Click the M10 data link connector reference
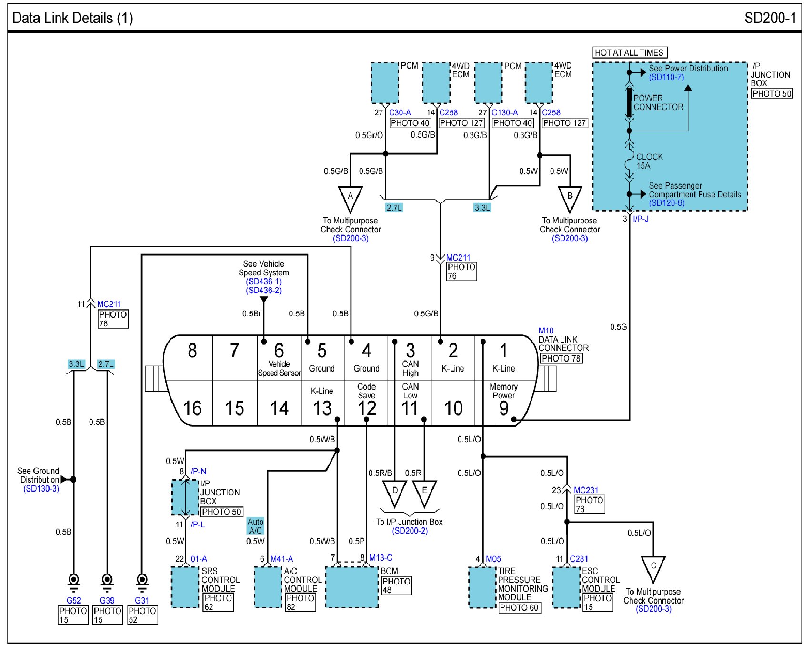The width and height of the screenshot is (812, 655). [x=546, y=331]
